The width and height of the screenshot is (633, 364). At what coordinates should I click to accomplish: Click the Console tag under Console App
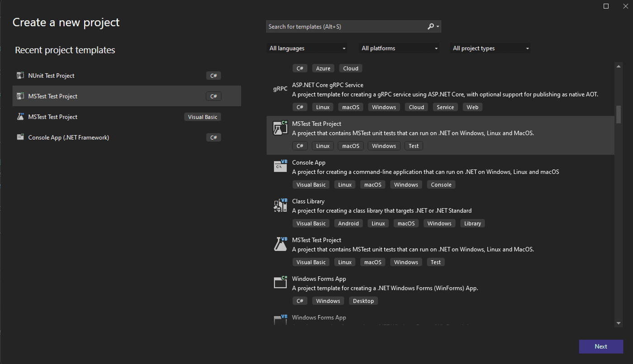click(x=441, y=184)
